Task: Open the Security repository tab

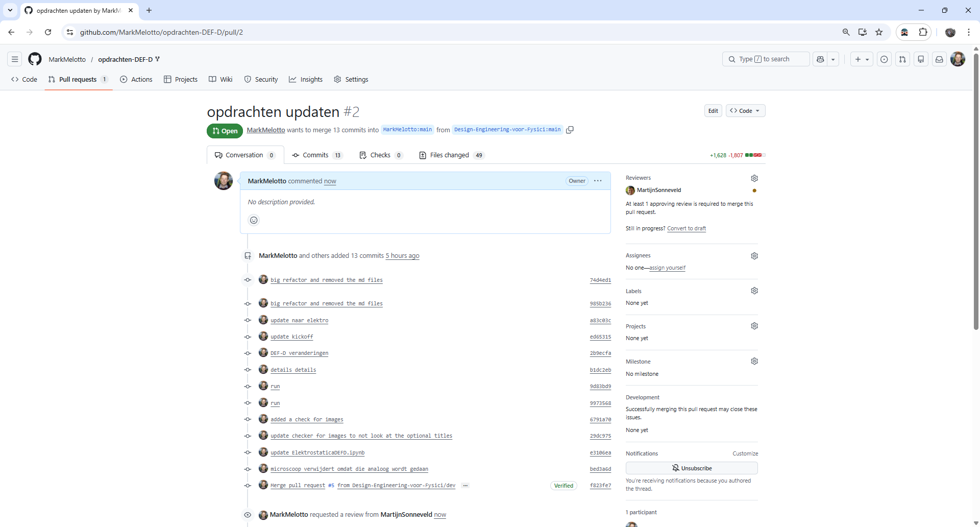Action: (x=261, y=79)
